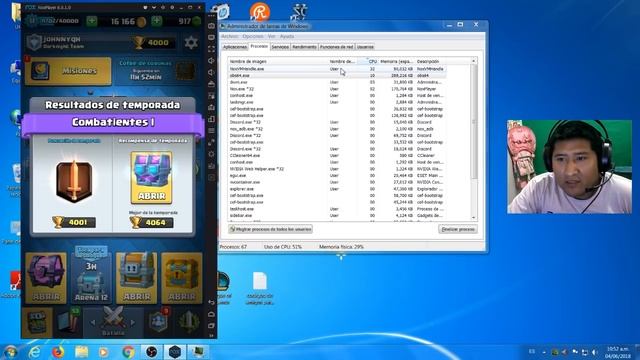Screen dimensions: 640x360
Task: Open Archivo menu in Task Manager
Action: (229, 36)
